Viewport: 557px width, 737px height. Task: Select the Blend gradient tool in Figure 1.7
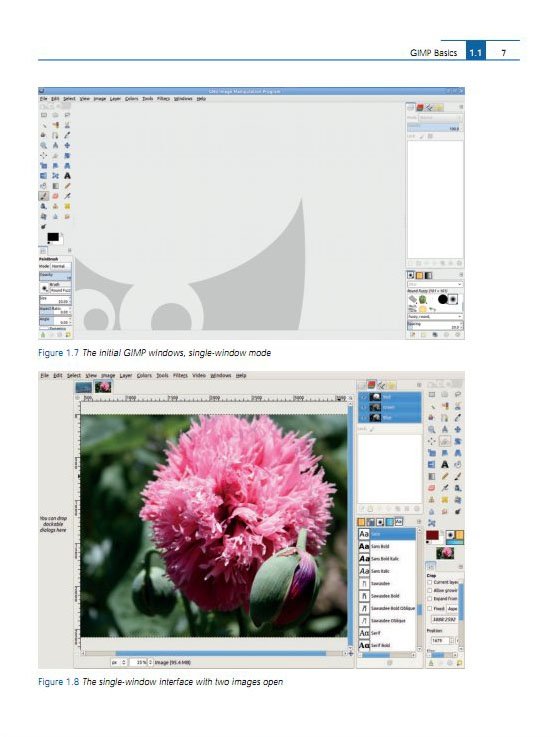click(x=55, y=186)
